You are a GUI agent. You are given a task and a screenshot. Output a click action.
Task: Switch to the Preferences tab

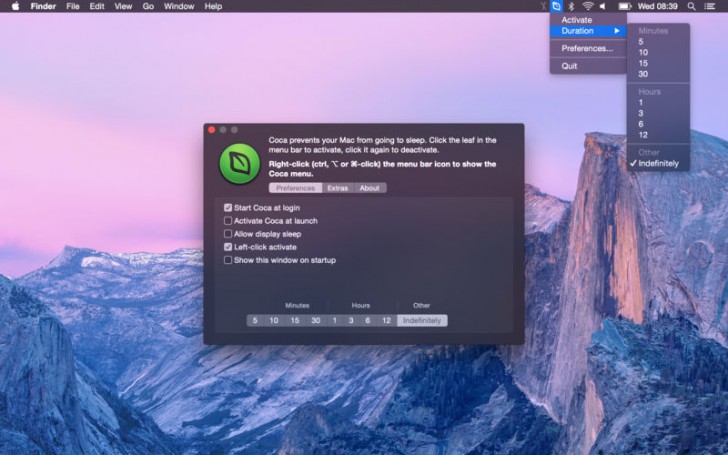[x=295, y=188]
